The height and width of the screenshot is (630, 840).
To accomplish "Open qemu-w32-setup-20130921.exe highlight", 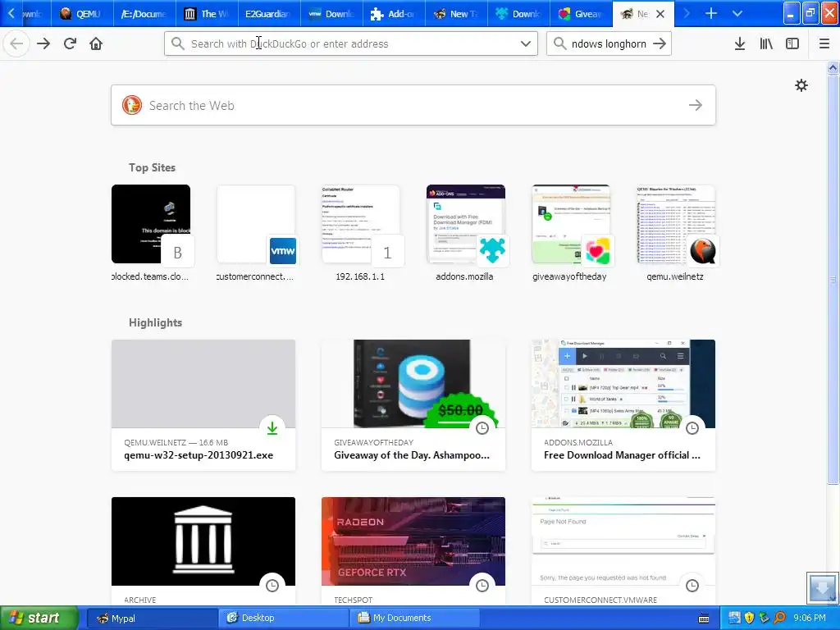I will [203, 405].
